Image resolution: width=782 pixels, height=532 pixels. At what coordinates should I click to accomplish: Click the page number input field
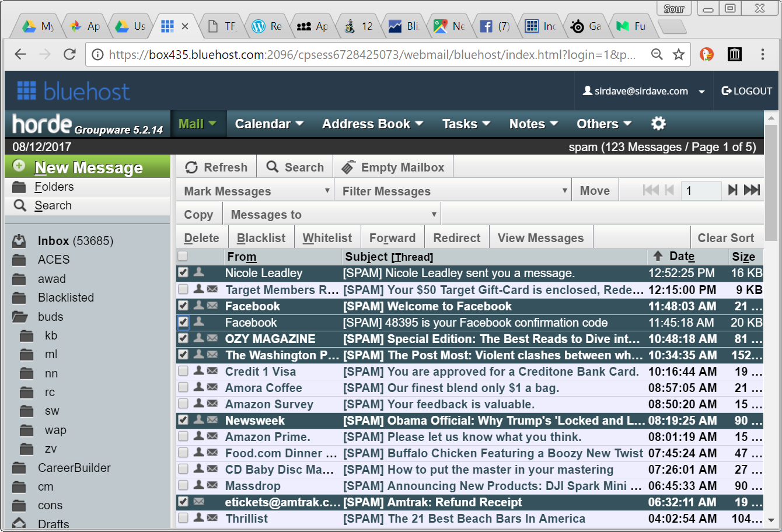point(700,191)
